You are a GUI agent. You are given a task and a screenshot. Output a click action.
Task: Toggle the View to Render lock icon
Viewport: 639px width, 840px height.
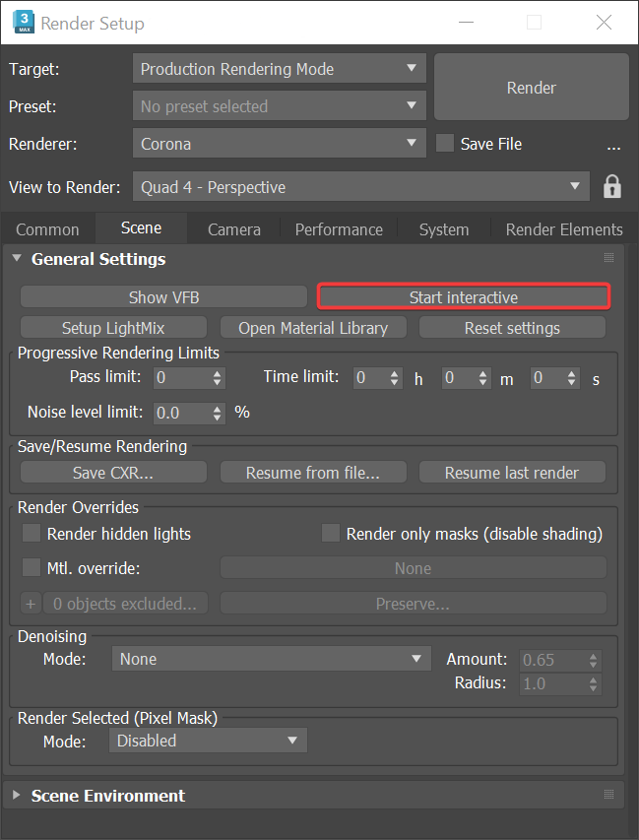612,187
